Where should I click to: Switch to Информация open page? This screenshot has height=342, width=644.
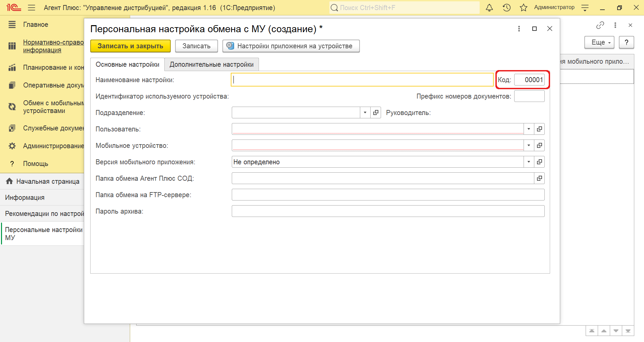click(42, 197)
